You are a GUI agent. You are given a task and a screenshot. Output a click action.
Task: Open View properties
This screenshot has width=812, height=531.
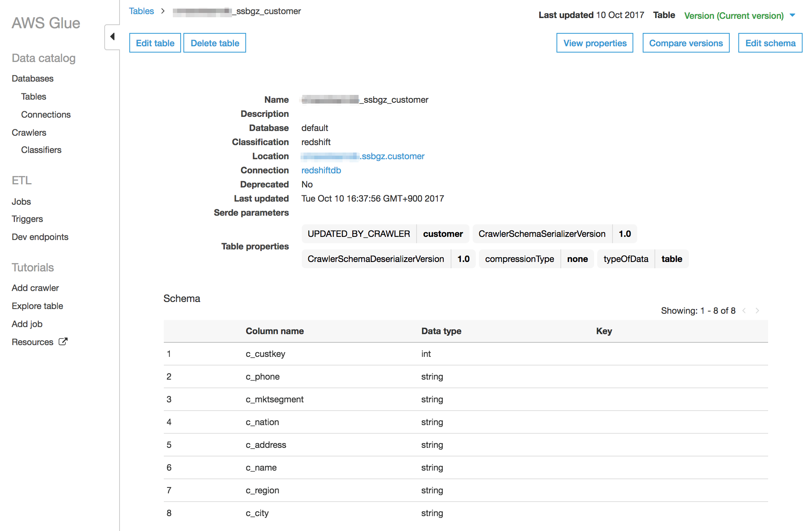click(594, 43)
